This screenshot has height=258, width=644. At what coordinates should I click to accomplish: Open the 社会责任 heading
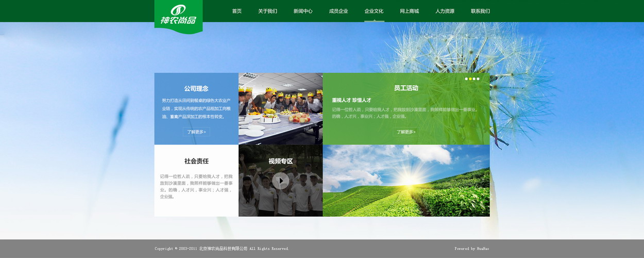coord(196,161)
